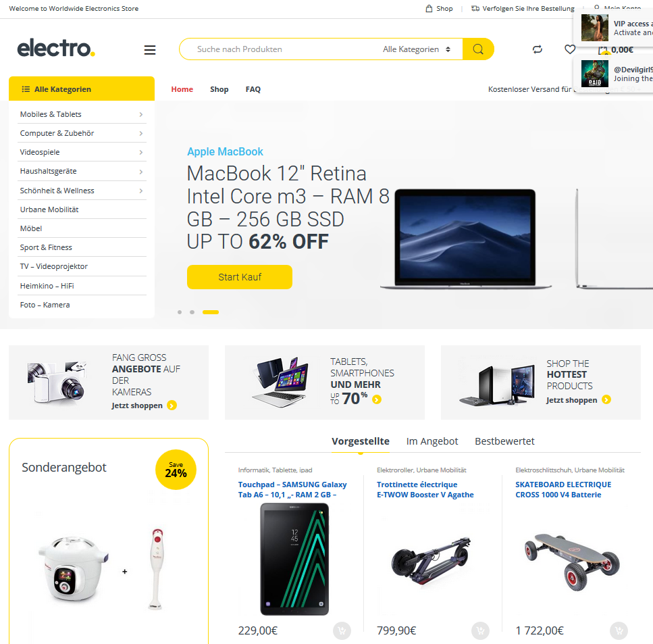Click the Start Kauf button
Viewport: 653px width, 644px height.
(240, 277)
